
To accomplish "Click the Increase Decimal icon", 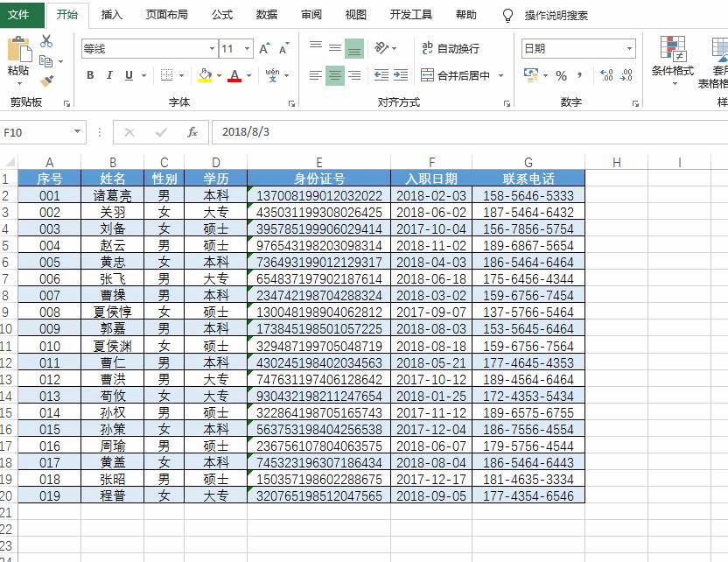I will [x=607, y=74].
